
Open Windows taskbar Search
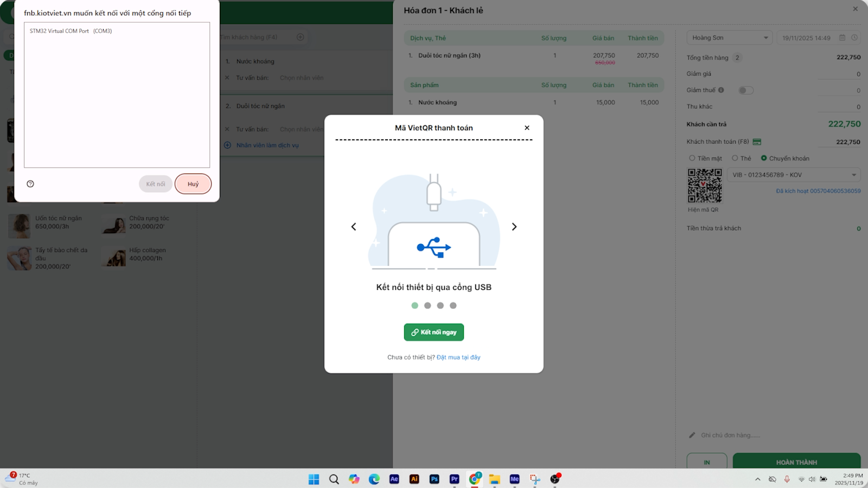334,479
